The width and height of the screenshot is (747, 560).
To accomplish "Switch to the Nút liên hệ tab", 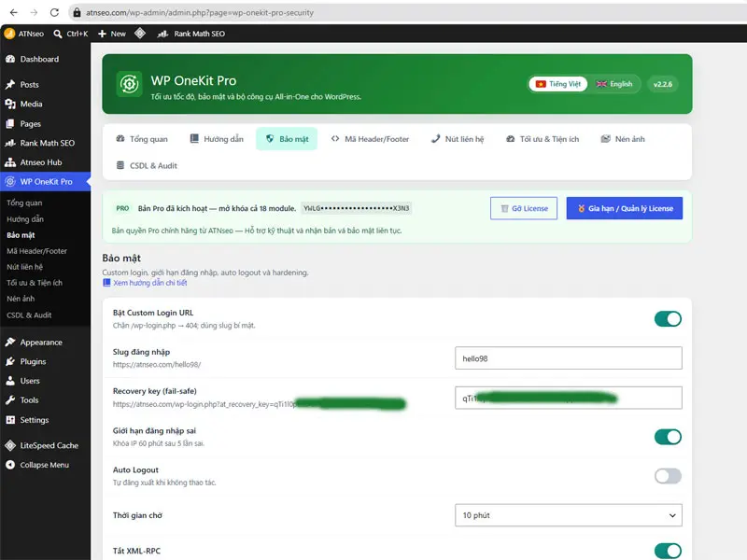I will click(458, 139).
